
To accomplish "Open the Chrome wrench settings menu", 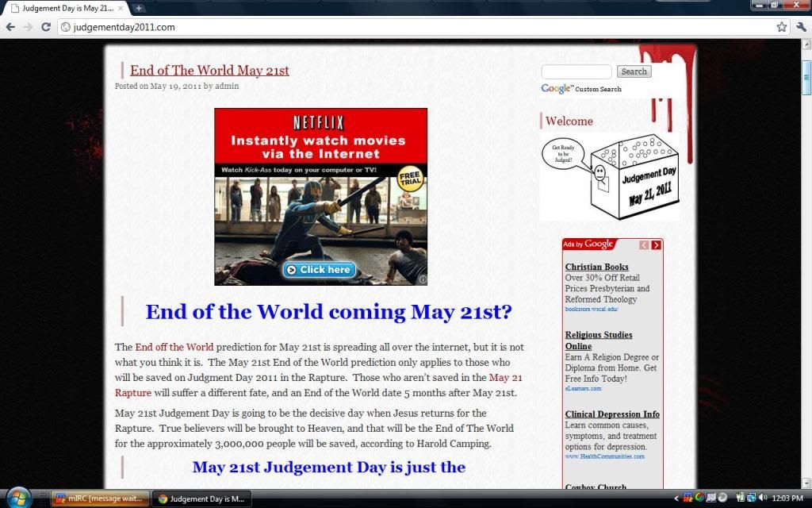I will (x=801, y=27).
